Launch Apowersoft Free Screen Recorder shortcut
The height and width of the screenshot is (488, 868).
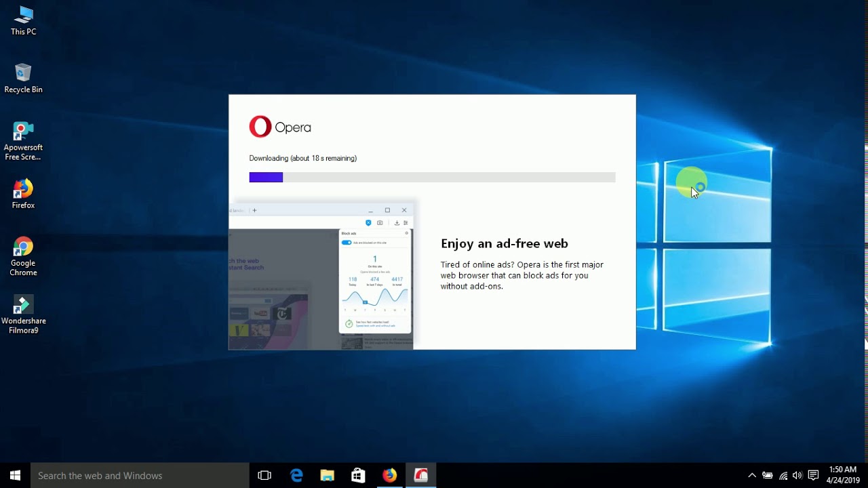23,141
